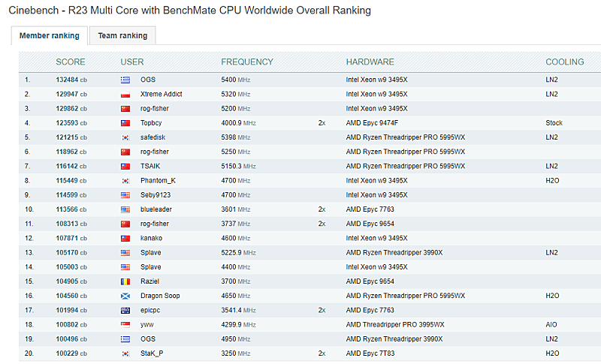Click the Stock cooling value
The width and height of the screenshot is (601, 364).
click(x=554, y=123)
